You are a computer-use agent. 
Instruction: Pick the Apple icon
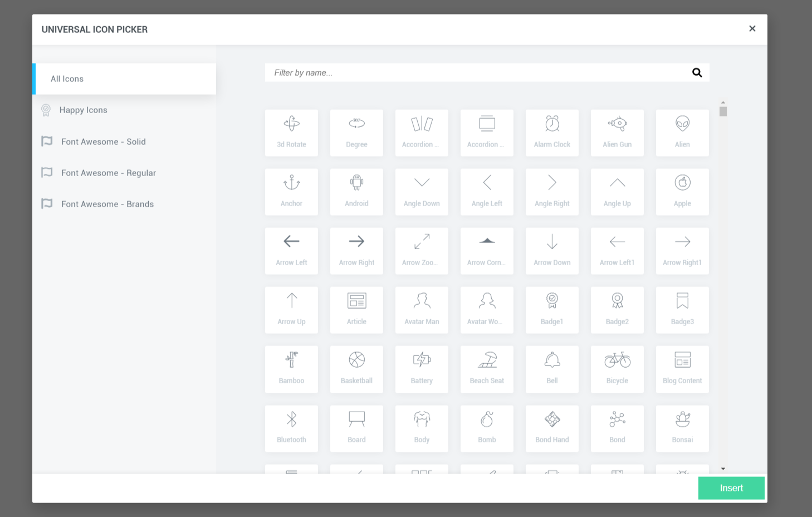[x=682, y=192]
